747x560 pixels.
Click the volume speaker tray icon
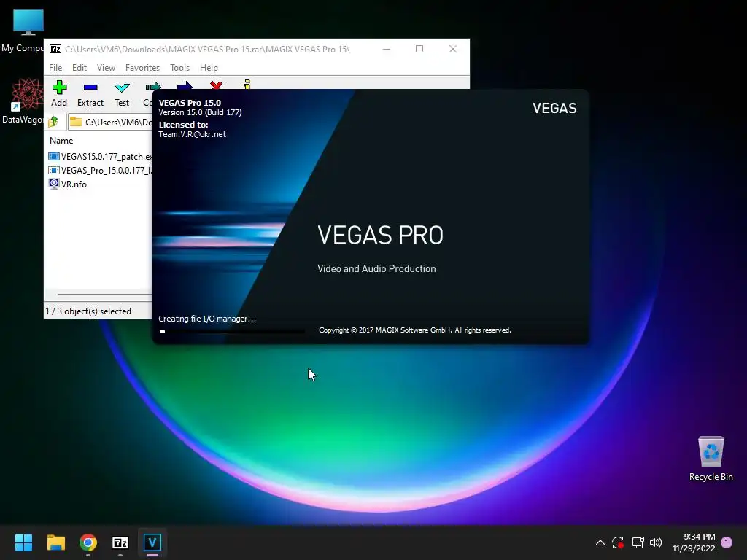click(x=656, y=542)
